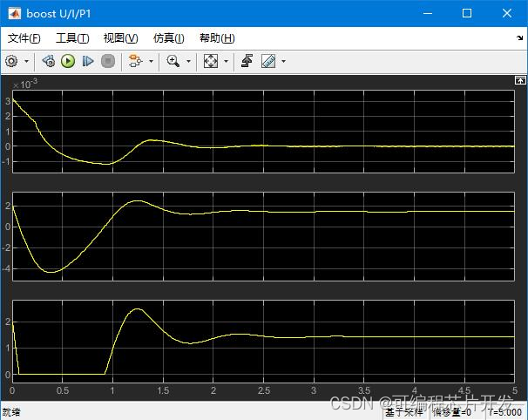Click the MATLAB logo in the title bar

click(x=15, y=13)
